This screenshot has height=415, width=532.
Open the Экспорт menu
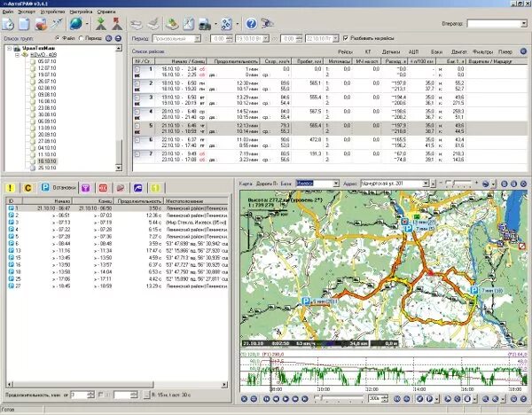pyautogui.click(x=27, y=12)
